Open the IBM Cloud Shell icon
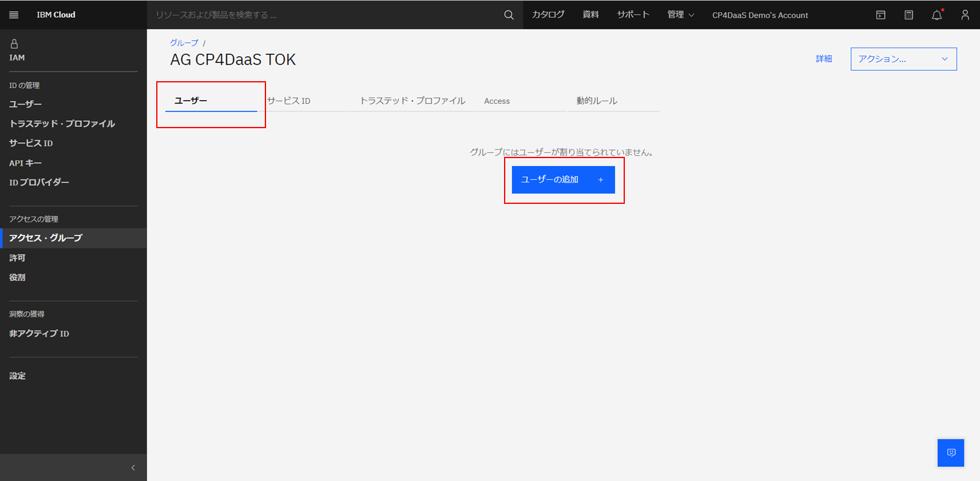 tap(881, 15)
